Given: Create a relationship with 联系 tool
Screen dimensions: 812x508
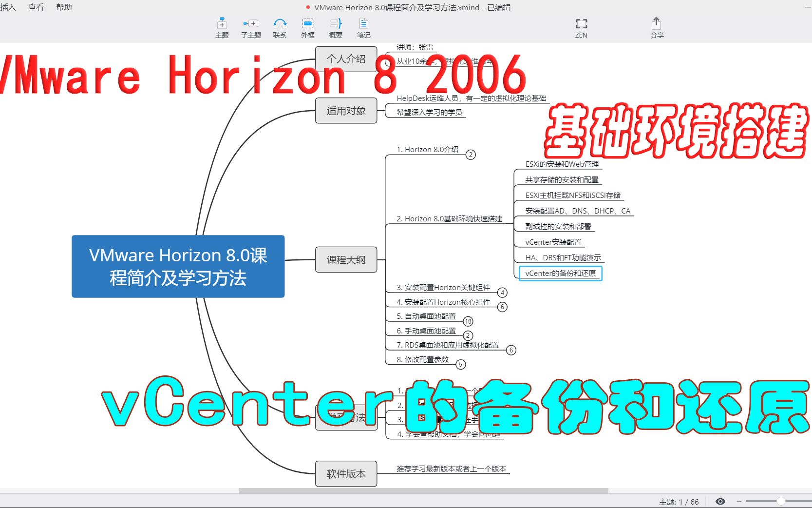Looking at the screenshot, I should (280, 28).
